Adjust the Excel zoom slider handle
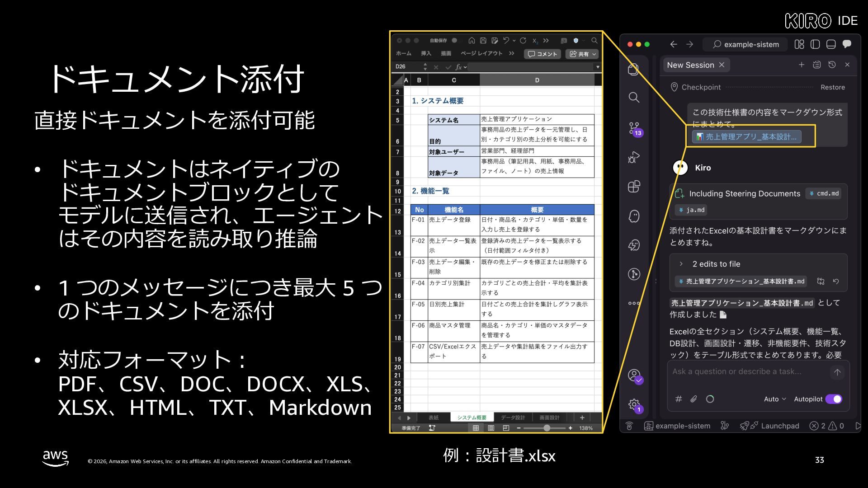The width and height of the screenshot is (868, 488). pos(547,428)
